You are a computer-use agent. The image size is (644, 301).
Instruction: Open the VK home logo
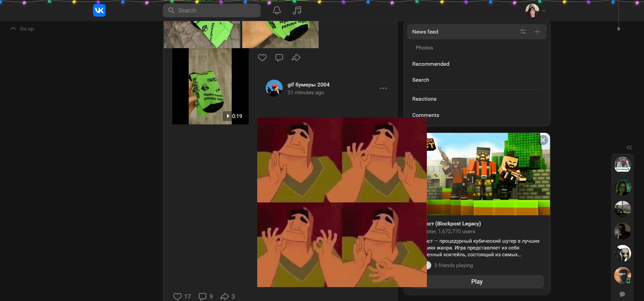[99, 10]
